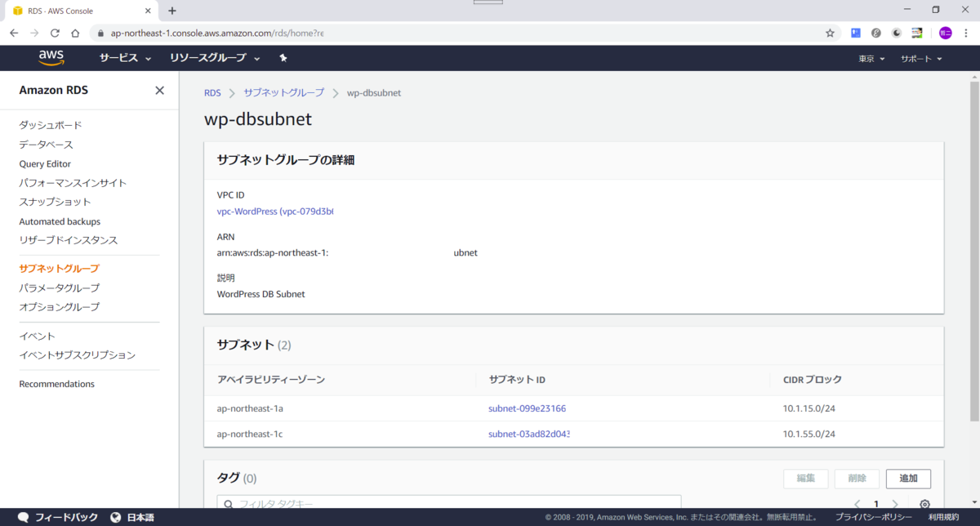980x526 pixels.
Task: Click the フィードバック footer link
Action: pyautogui.click(x=66, y=517)
